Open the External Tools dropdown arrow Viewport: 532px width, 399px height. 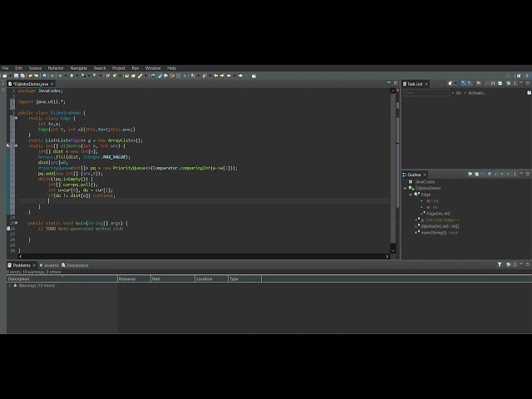pos(101,76)
